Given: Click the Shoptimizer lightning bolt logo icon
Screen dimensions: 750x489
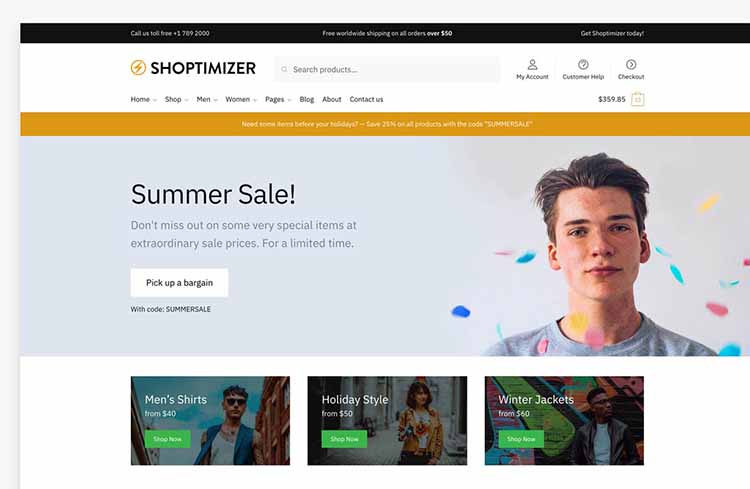Looking at the screenshot, I should (138, 68).
